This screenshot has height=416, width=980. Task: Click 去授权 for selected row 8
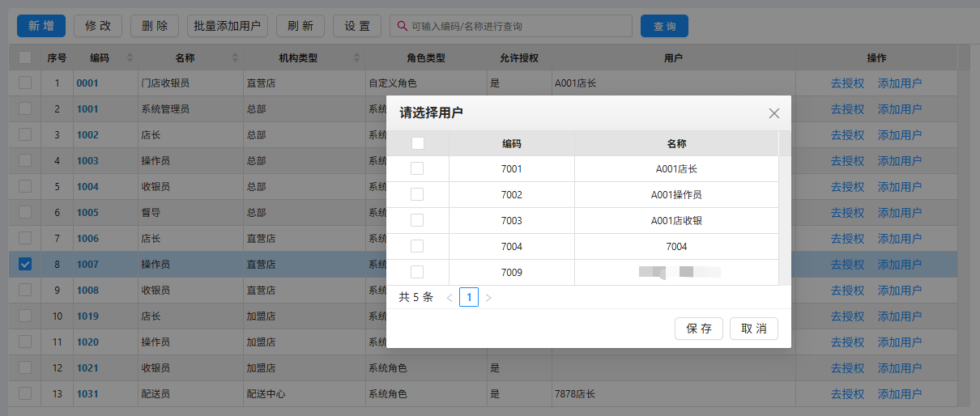pyautogui.click(x=848, y=264)
